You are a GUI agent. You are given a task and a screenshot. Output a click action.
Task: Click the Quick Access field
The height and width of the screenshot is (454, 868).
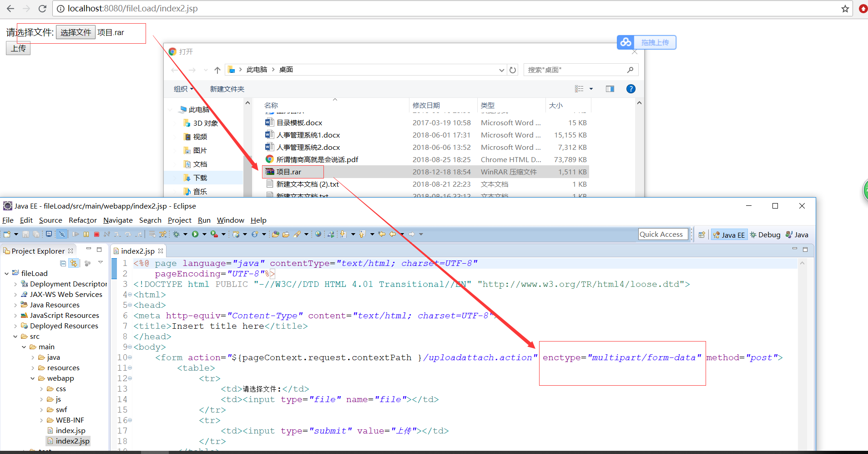click(663, 234)
